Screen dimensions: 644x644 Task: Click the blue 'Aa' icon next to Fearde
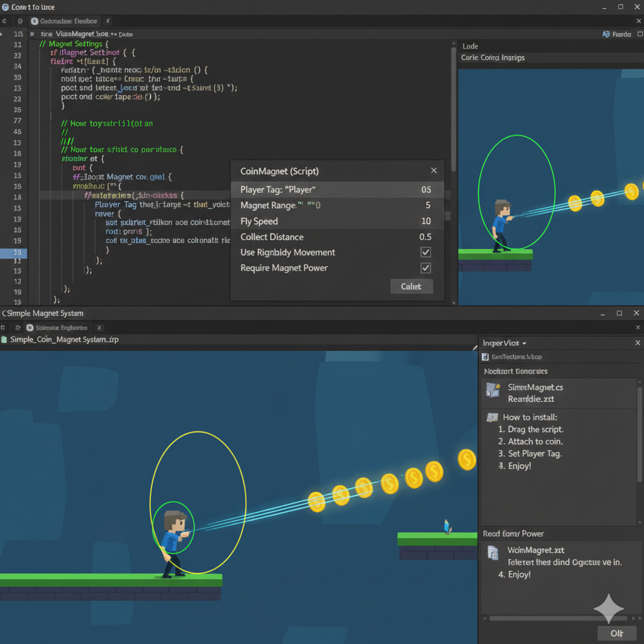(x=606, y=34)
